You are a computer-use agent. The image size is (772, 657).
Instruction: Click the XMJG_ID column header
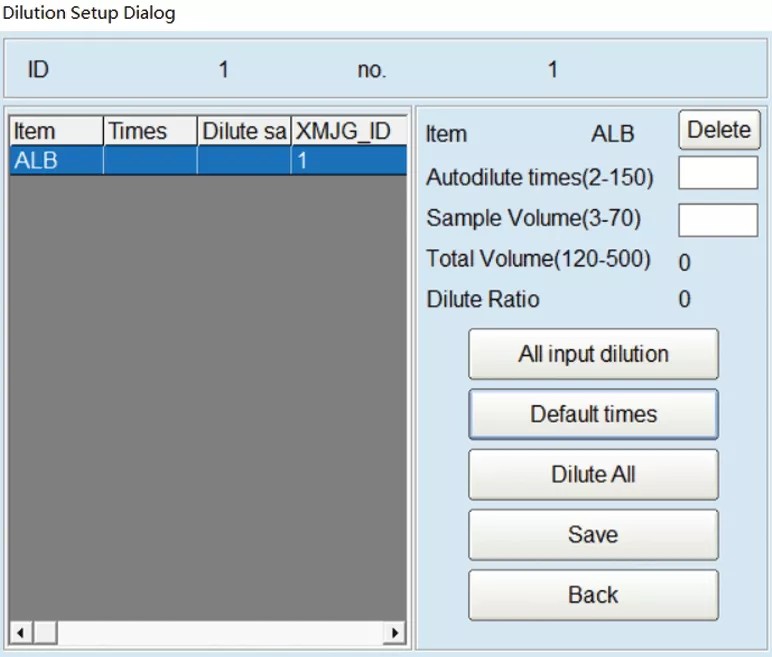coord(349,131)
